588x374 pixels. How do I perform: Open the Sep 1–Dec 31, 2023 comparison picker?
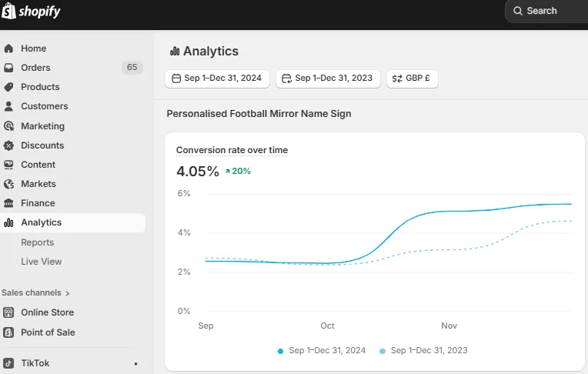pyautogui.click(x=328, y=78)
